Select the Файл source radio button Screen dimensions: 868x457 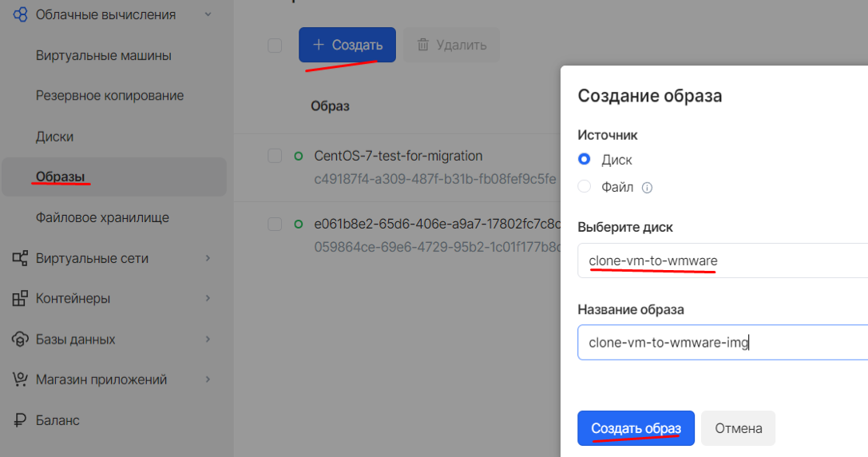[584, 187]
